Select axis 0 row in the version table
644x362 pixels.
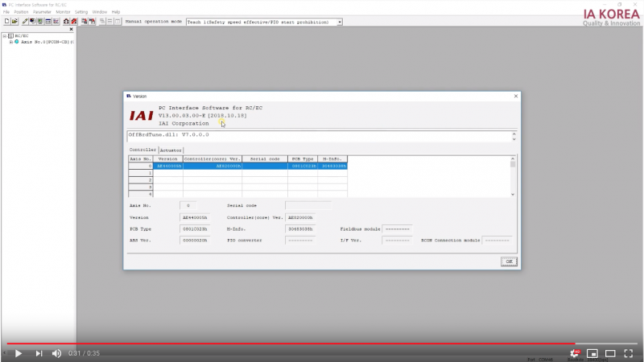tap(237, 166)
